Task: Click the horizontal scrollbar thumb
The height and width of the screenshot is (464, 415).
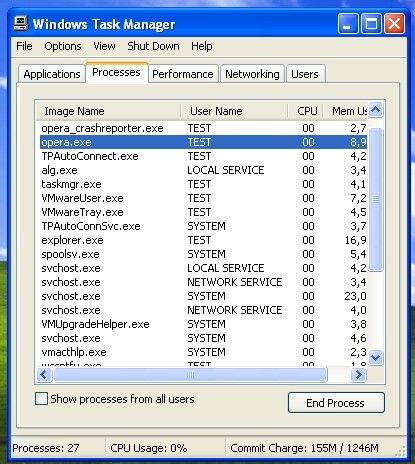Action: tap(190, 375)
